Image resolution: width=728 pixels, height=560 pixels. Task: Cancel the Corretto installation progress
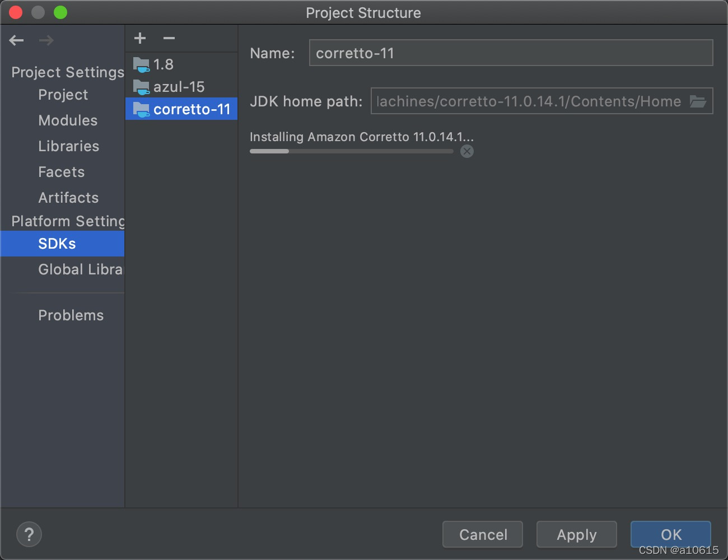click(x=467, y=151)
